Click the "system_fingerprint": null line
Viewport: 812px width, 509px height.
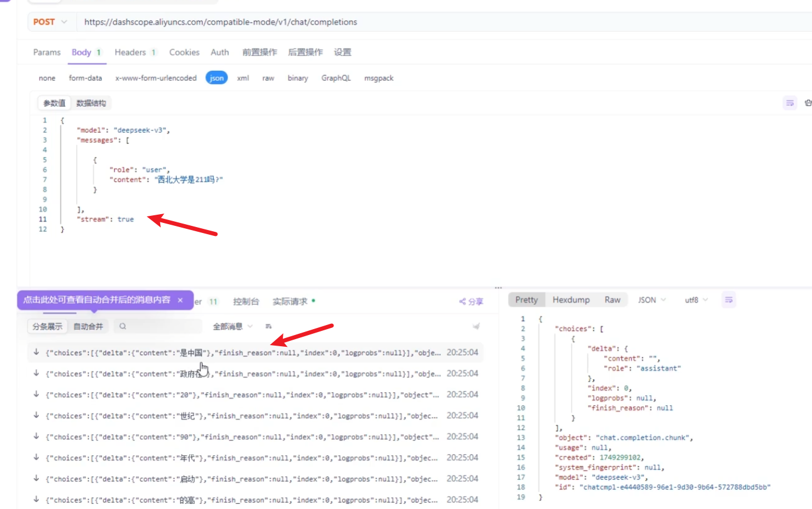pyautogui.click(x=609, y=467)
